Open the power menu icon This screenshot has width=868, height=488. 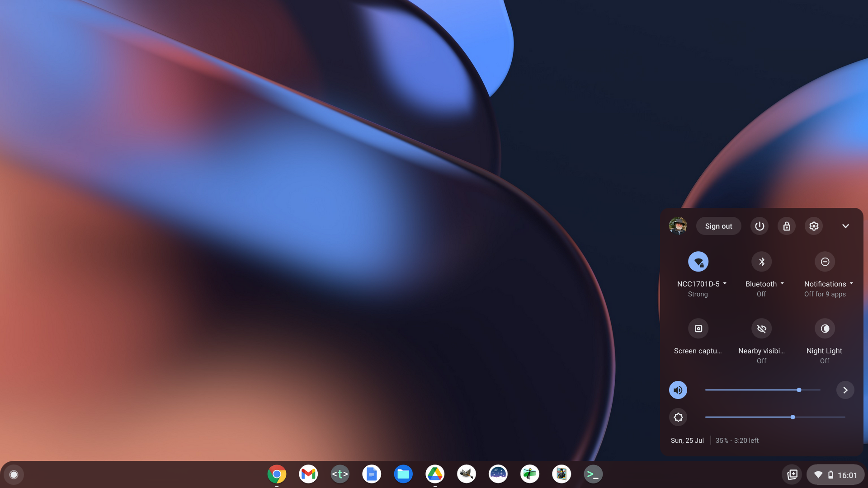click(759, 226)
